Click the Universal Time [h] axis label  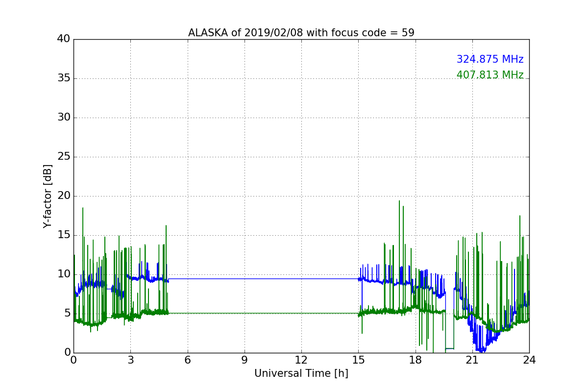pos(301,373)
